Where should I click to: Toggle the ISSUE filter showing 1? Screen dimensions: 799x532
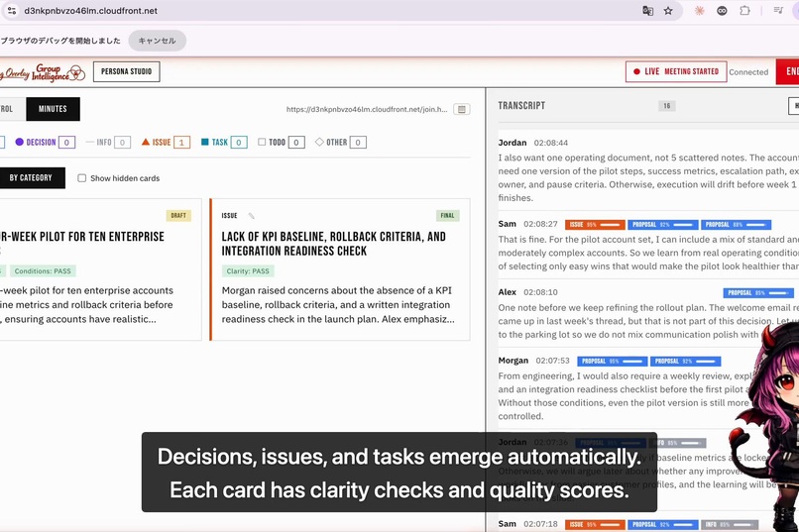166,143
